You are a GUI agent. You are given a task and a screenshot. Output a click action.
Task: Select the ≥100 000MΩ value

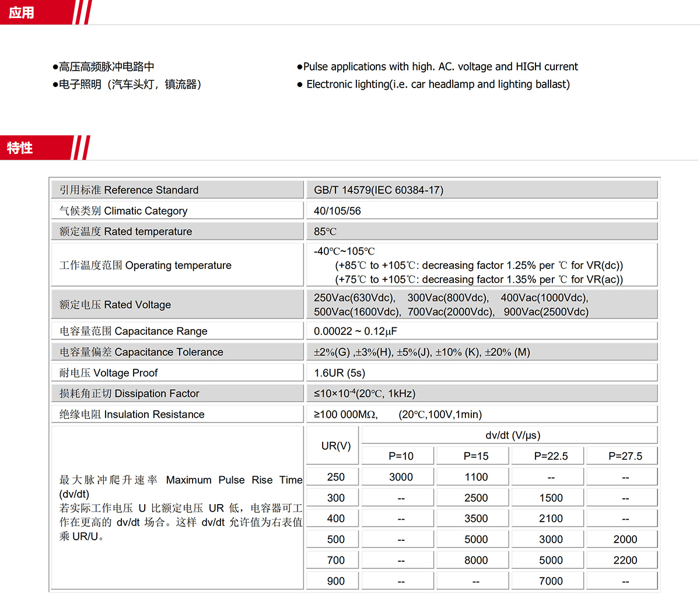[x=346, y=414]
